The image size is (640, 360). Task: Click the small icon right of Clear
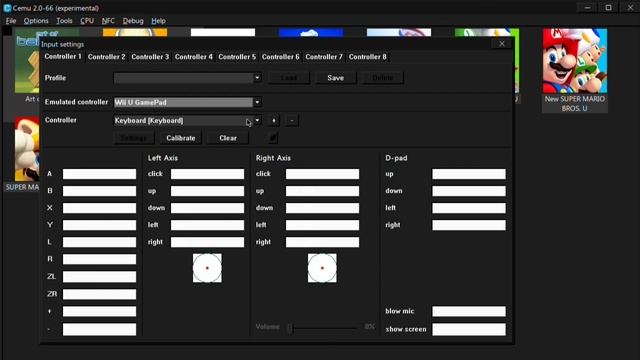[273, 138]
